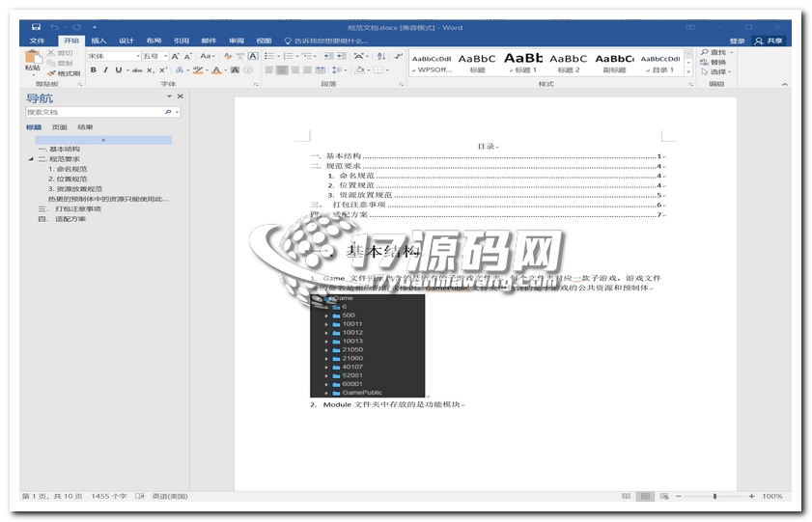Viewport: 812px width, 522px height.
Task: Click the Justify alignment icon
Action: tap(308, 69)
